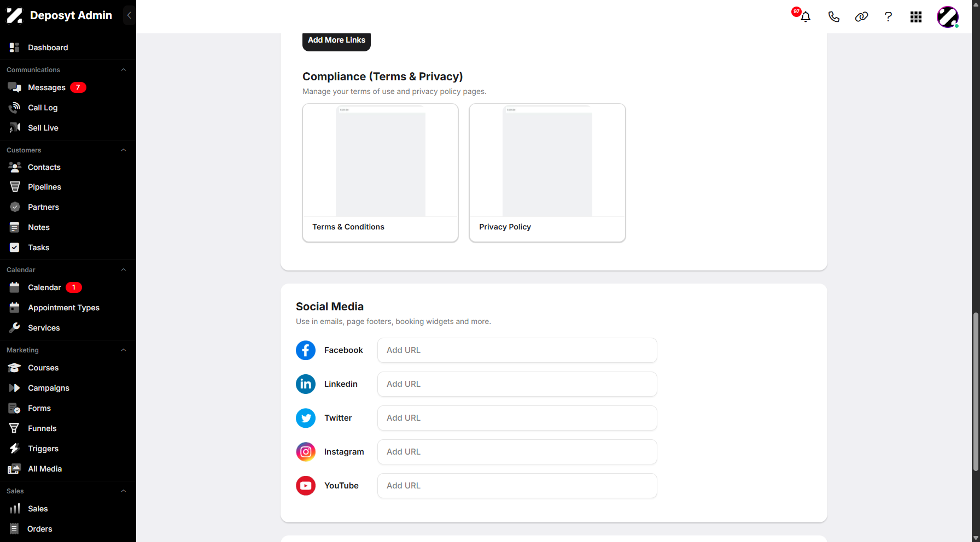Click the Twitter bird icon
This screenshot has height=542, width=980.
306,418
